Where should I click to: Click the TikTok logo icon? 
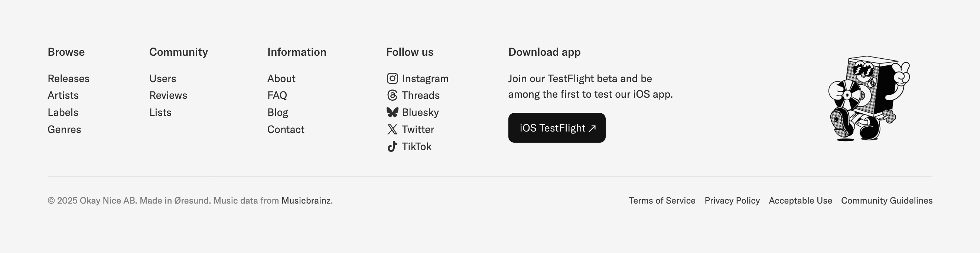(x=392, y=146)
